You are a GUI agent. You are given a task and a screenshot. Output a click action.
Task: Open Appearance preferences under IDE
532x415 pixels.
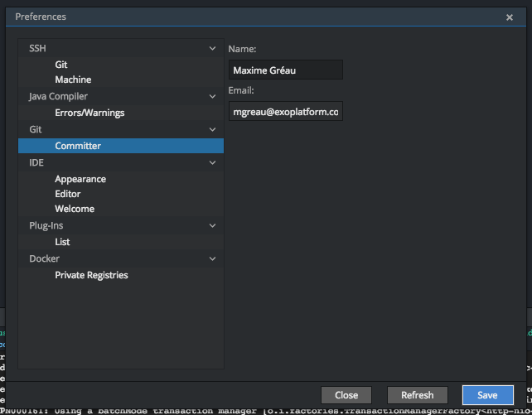121,179
